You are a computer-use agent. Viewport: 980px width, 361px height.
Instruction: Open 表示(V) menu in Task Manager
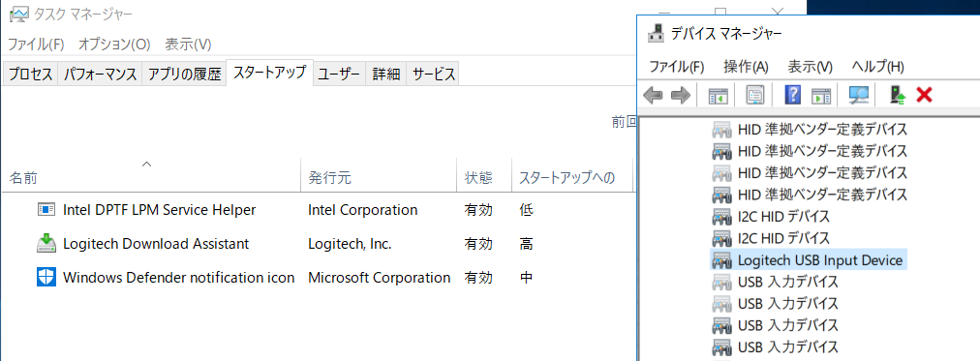pyautogui.click(x=188, y=45)
